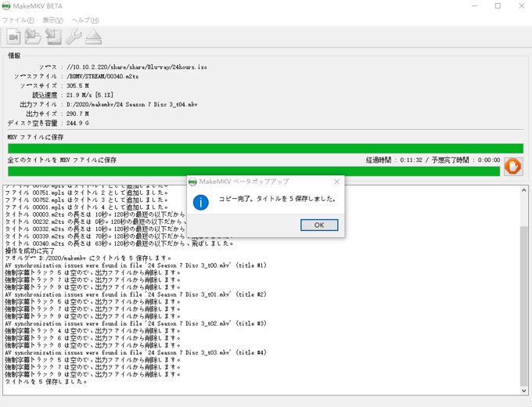Click the log panel scrollbar thumb
Viewport: 532px width, 407px height.
tap(524, 305)
